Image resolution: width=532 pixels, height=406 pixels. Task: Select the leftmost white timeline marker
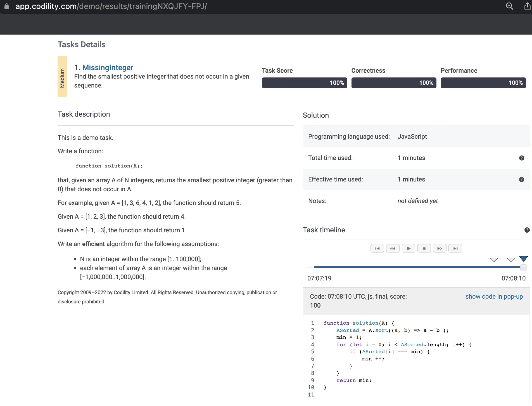pyautogui.click(x=494, y=260)
